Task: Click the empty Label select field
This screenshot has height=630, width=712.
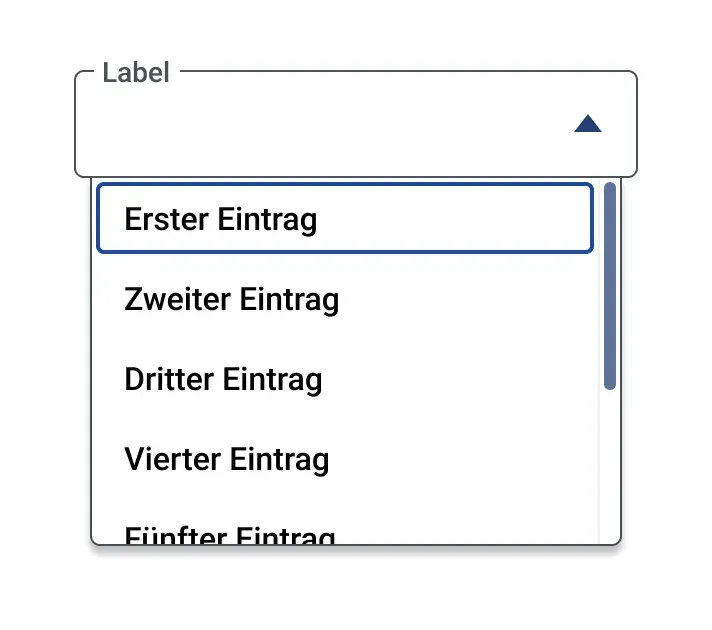Action: [356, 124]
